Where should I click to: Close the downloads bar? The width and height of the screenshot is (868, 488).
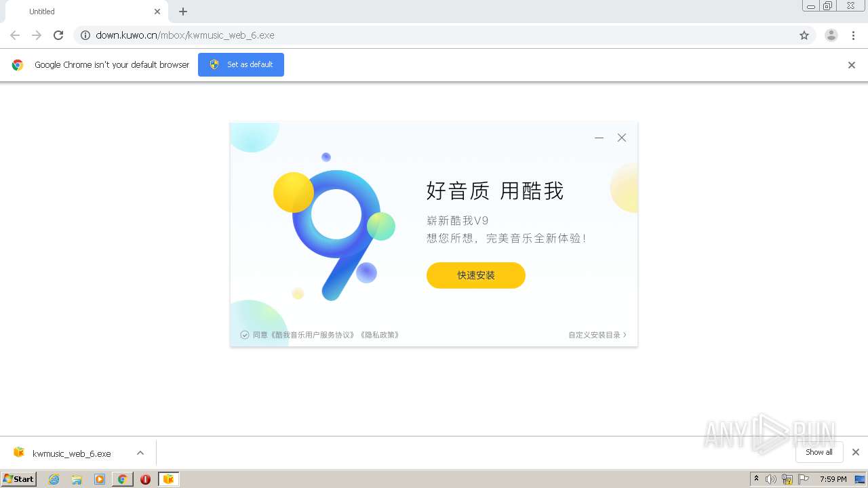coord(856,452)
